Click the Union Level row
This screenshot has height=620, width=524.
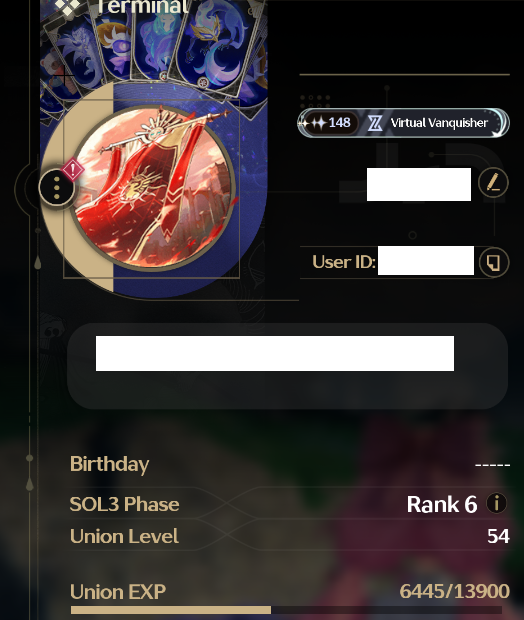[289, 536]
